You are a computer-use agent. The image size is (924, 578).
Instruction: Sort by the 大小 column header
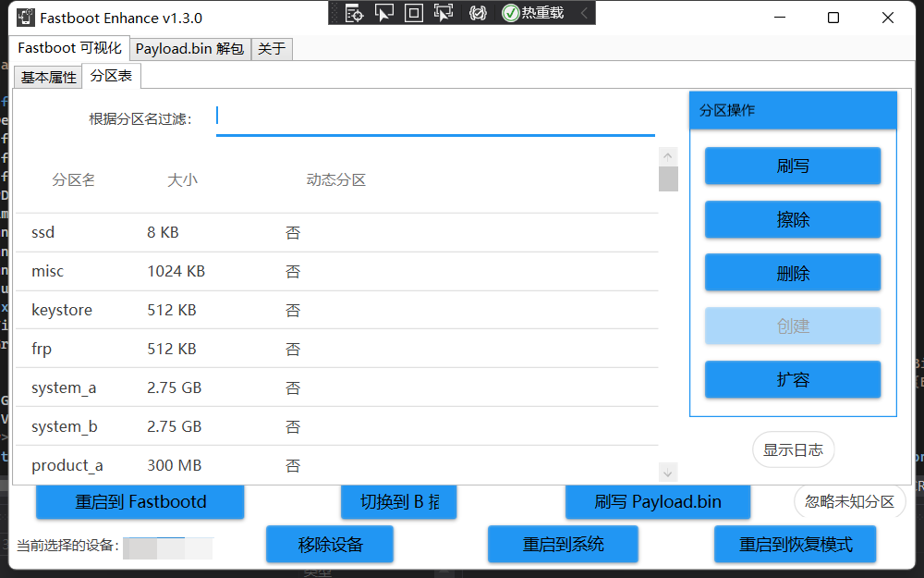coord(182,180)
